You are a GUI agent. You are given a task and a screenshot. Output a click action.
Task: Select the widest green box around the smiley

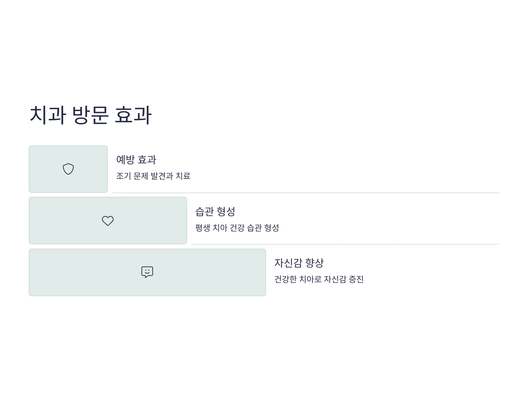pos(147,272)
